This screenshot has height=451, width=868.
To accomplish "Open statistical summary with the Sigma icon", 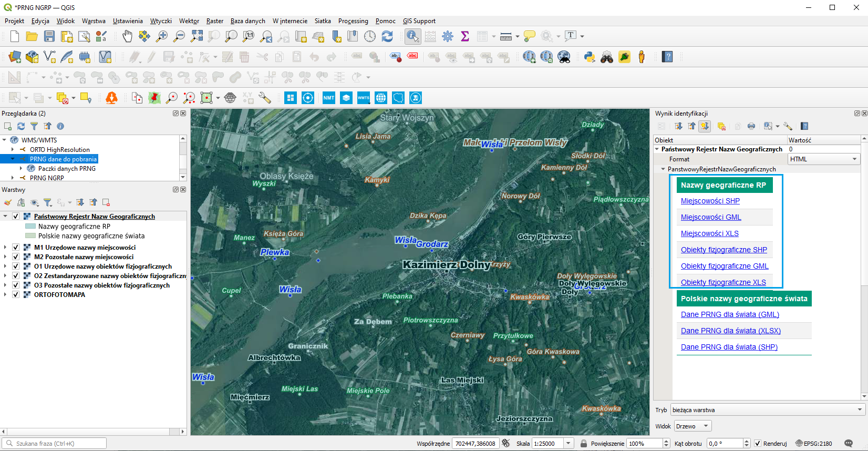I will pos(465,36).
